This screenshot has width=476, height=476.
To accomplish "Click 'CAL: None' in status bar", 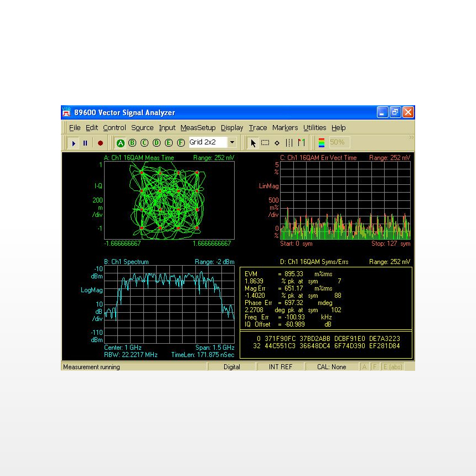I will 332,367.
